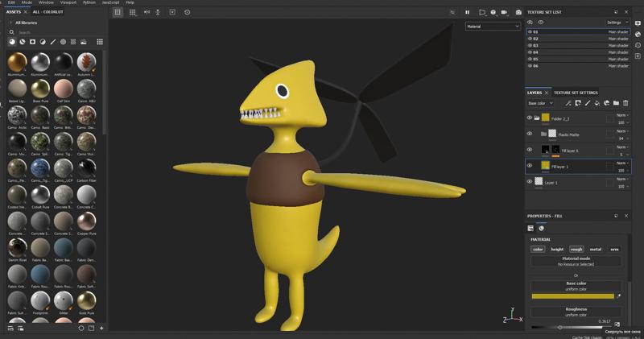This screenshot has height=339, width=644.
Task: Click the Roughness uniform color button
Action: (576, 312)
